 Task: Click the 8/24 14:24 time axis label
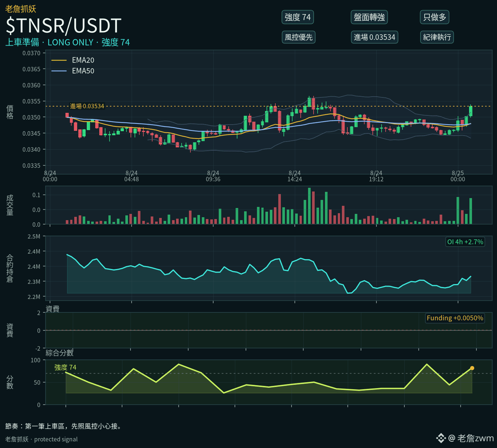pos(294,176)
